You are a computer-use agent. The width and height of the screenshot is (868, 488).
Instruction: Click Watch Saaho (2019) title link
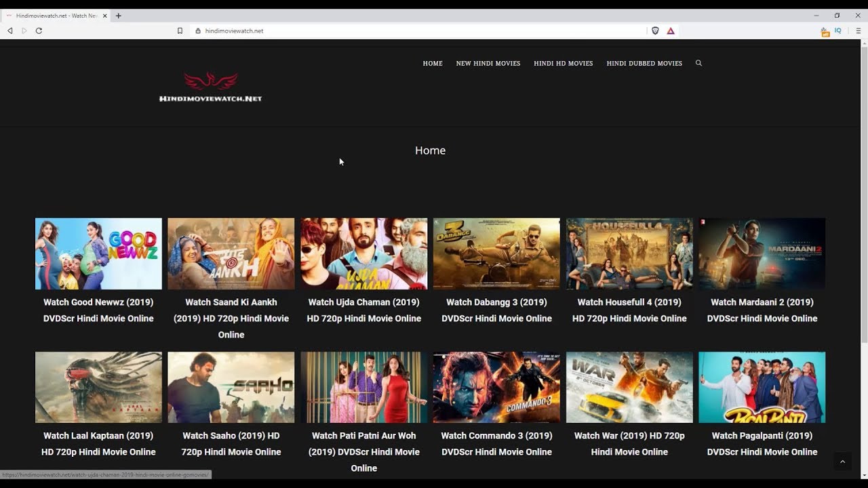[231, 444]
